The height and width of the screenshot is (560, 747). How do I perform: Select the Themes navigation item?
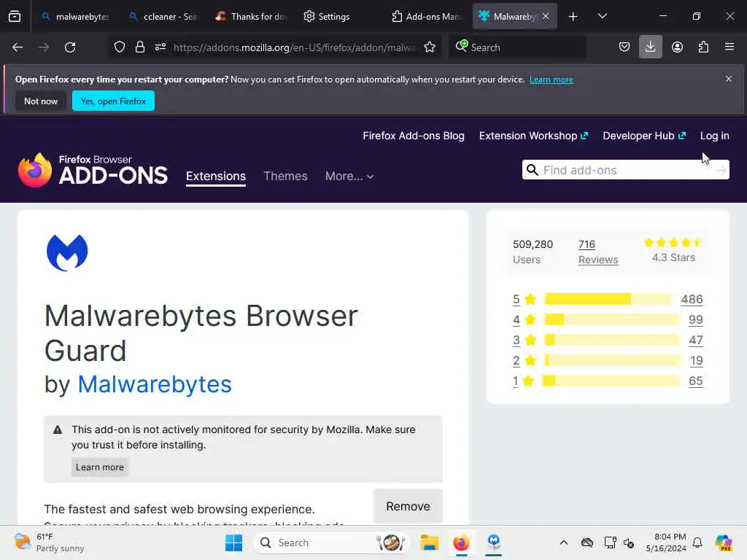(285, 176)
